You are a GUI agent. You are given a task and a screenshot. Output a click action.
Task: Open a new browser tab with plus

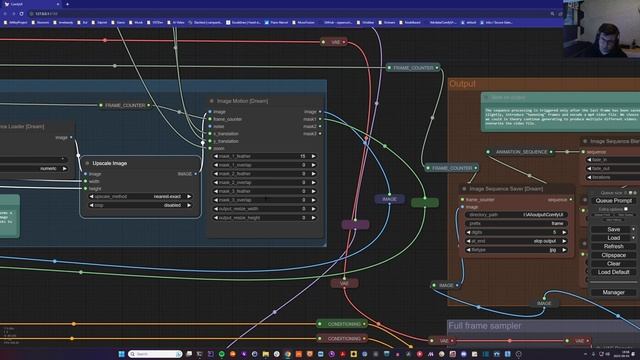point(67,4)
